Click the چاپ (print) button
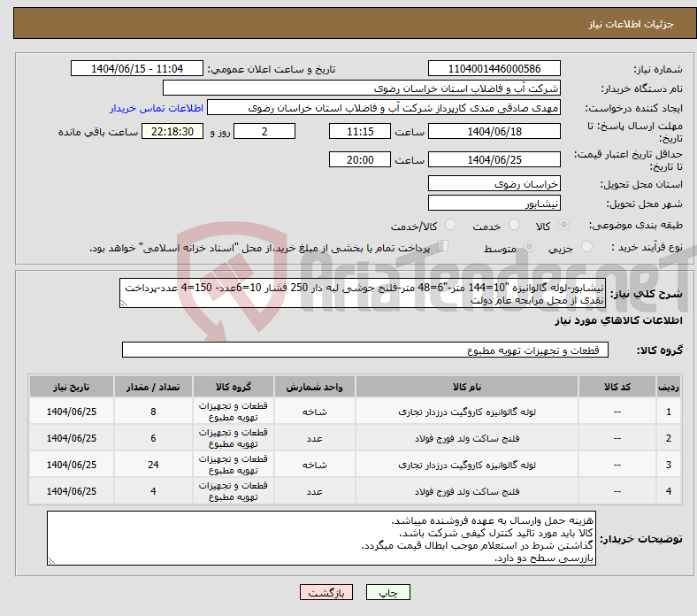The width and height of the screenshot is (697, 616). [394, 593]
